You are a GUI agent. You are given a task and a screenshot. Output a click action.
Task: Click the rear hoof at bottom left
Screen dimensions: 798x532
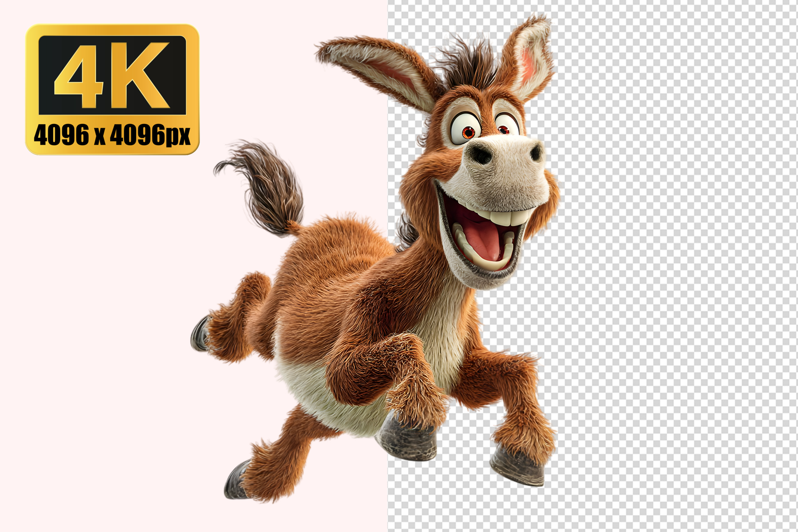[235, 480]
